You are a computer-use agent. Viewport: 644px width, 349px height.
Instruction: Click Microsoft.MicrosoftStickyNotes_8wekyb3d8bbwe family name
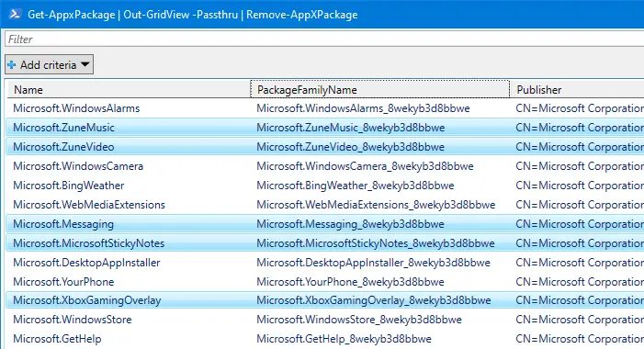tap(376, 243)
